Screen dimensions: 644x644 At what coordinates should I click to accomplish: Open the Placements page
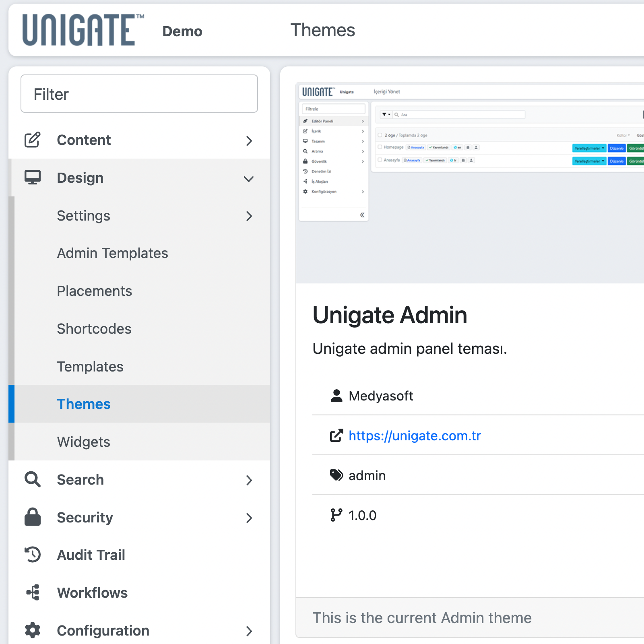(x=95, y=291)
